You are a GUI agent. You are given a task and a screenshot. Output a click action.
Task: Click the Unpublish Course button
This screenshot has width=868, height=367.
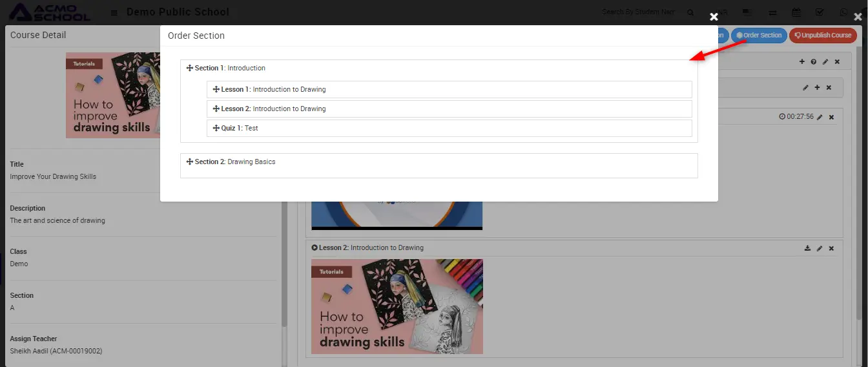(823, 36)
